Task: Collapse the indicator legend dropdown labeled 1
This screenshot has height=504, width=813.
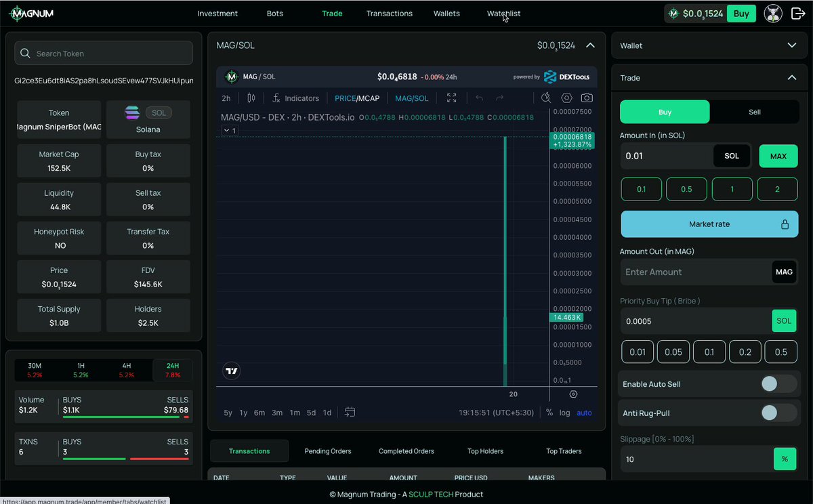Action: tap(230, 131)
